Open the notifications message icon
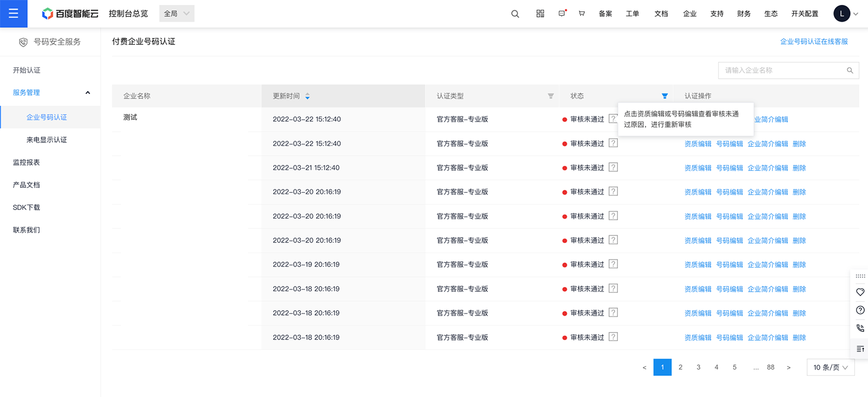This screenshot has width=868, height=397. coord(562,14)
